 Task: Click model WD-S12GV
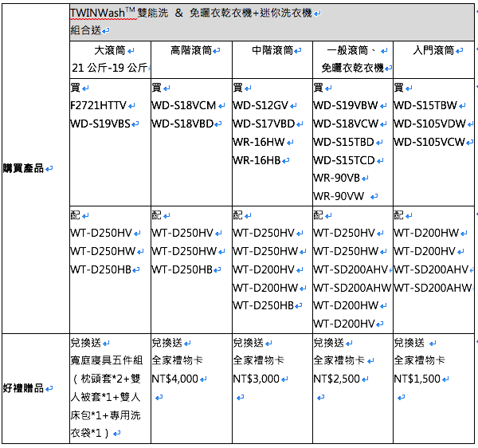(261, 106)
